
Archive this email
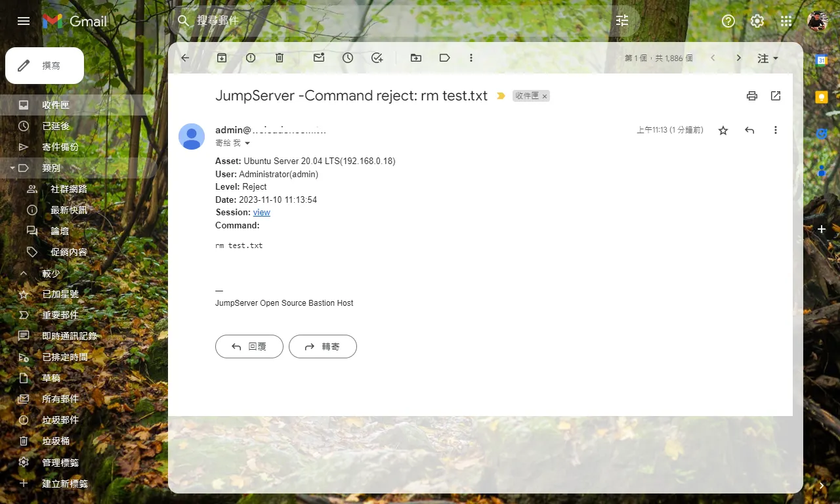tap(222, 58)
